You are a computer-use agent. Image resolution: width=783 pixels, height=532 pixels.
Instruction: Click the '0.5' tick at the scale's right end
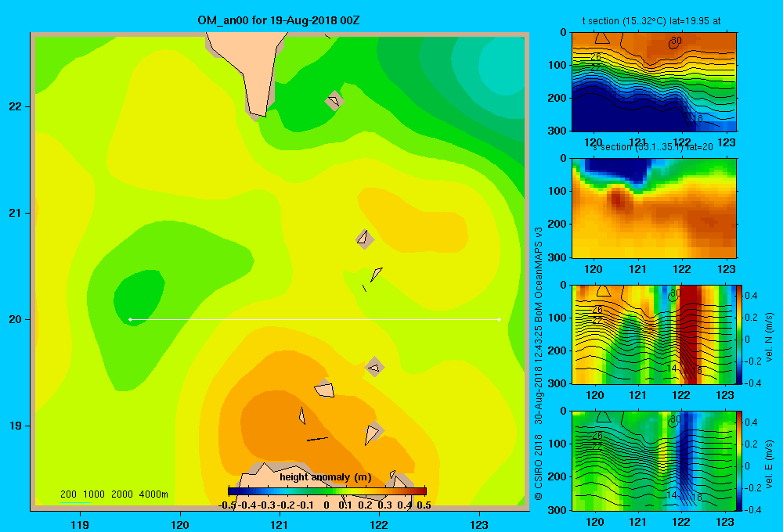(x=424, y=505)
